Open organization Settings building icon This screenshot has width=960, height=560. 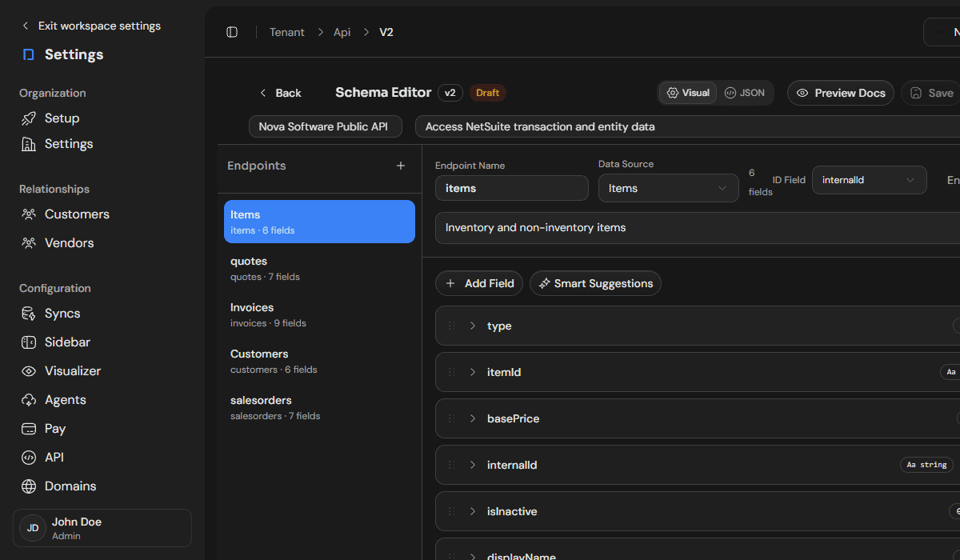pos(29,144)
